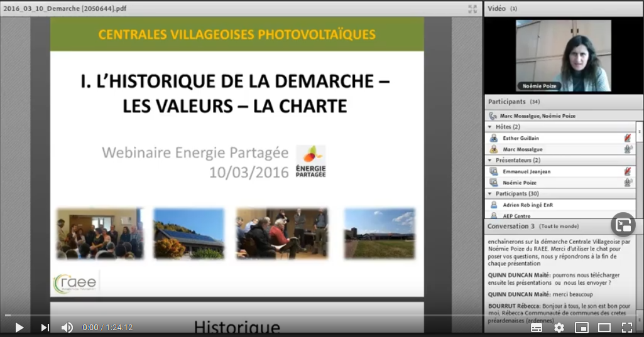The width and height of the screenshot is (644, 337).
Task: Click Esther Guillain's muted microphone icon
Action: click(628, 138)
